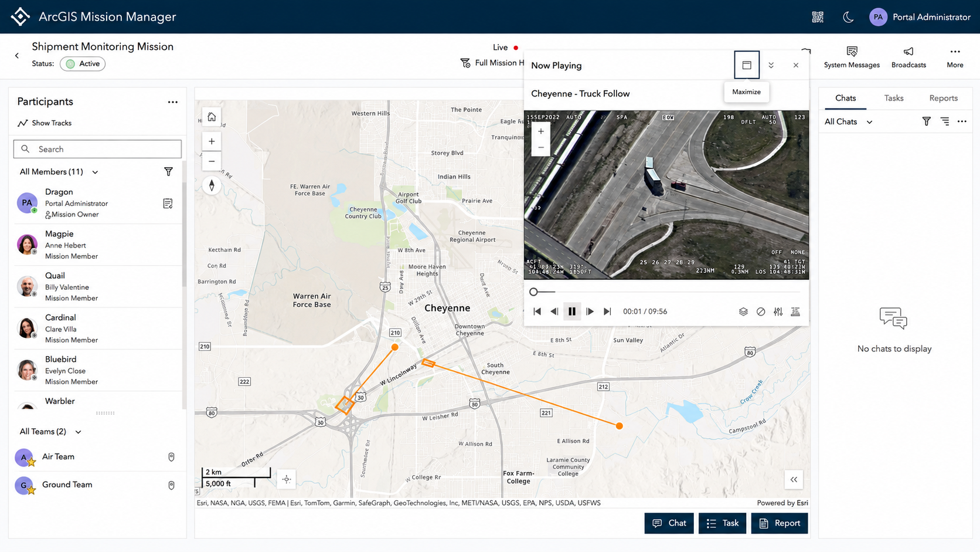The height and width of the screenshot is (552, 980).
Task: Skip to video end
Action: pos(607,311)
